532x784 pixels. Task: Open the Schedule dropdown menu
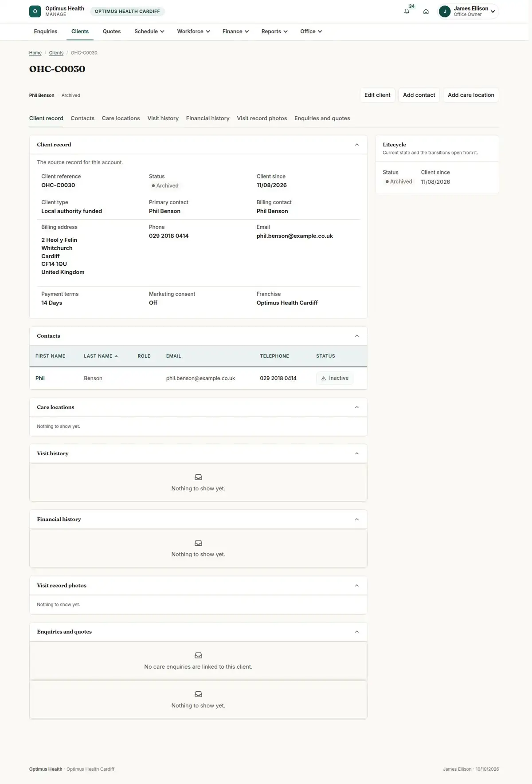149,32
